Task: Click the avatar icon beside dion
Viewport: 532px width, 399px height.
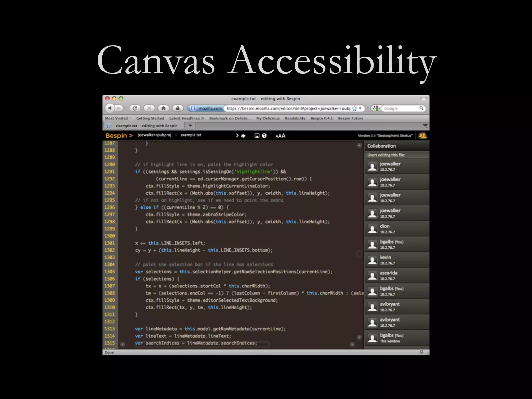Action: [372, 229]
